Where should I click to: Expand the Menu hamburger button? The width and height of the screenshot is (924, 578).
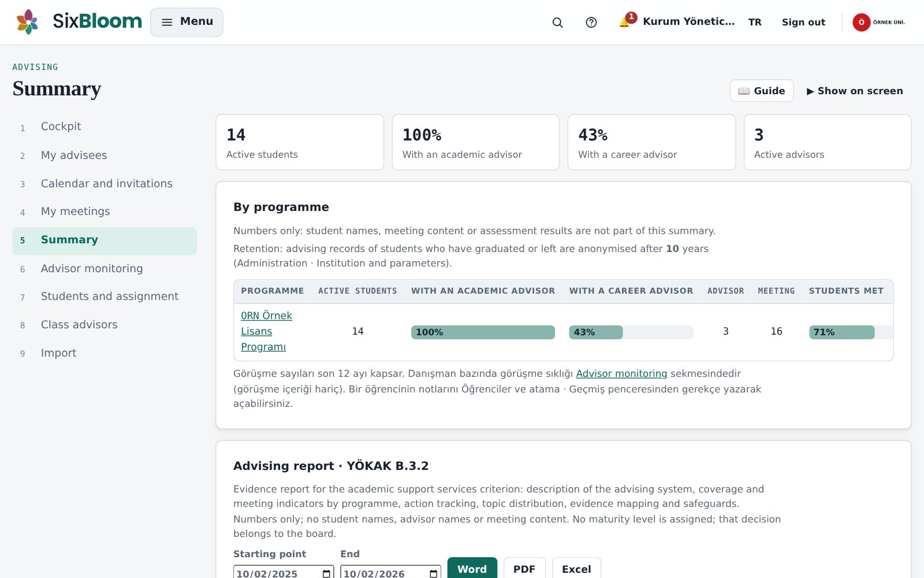click(187, 22)
